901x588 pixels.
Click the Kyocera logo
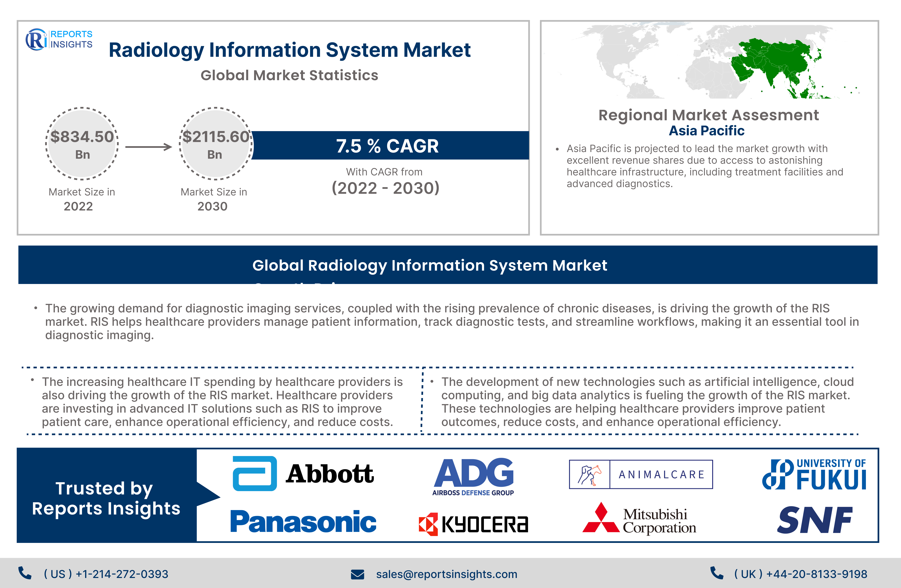point(473,524)
